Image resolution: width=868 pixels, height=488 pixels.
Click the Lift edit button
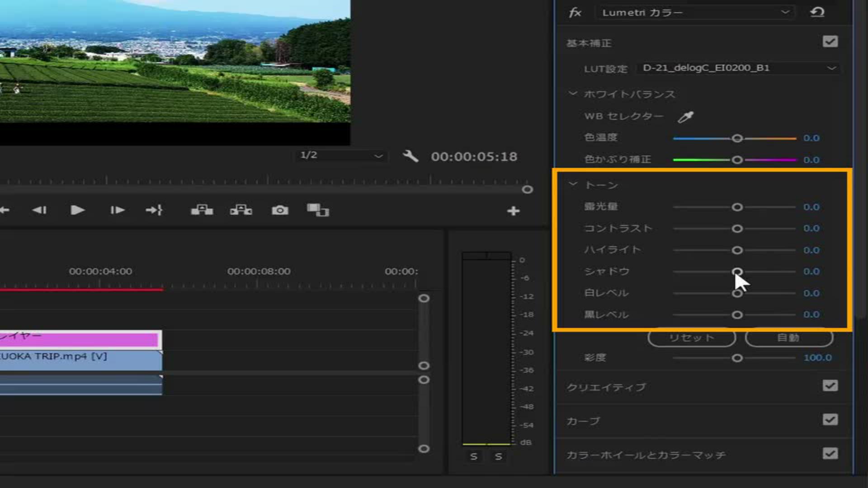[202, 210]
